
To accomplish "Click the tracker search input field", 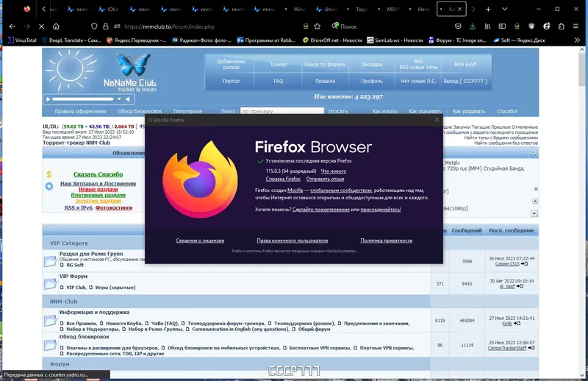I will click(282, 111).
